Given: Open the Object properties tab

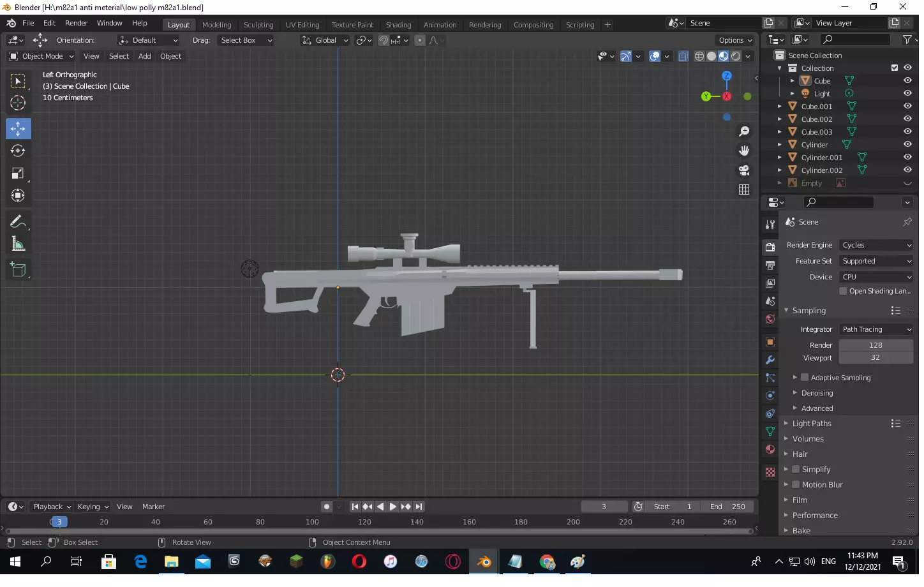Looking at the screenshot, I should tap(770, 343).
